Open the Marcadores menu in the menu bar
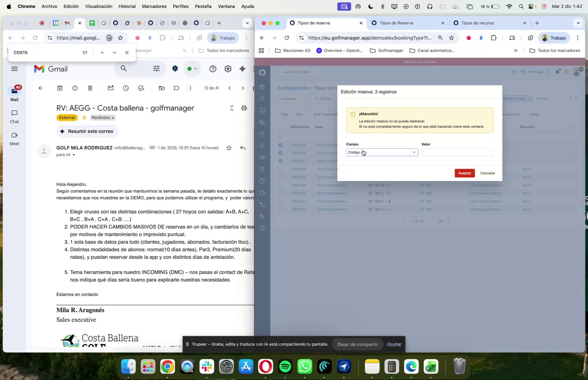588x380 pixels. coord(154,6)
